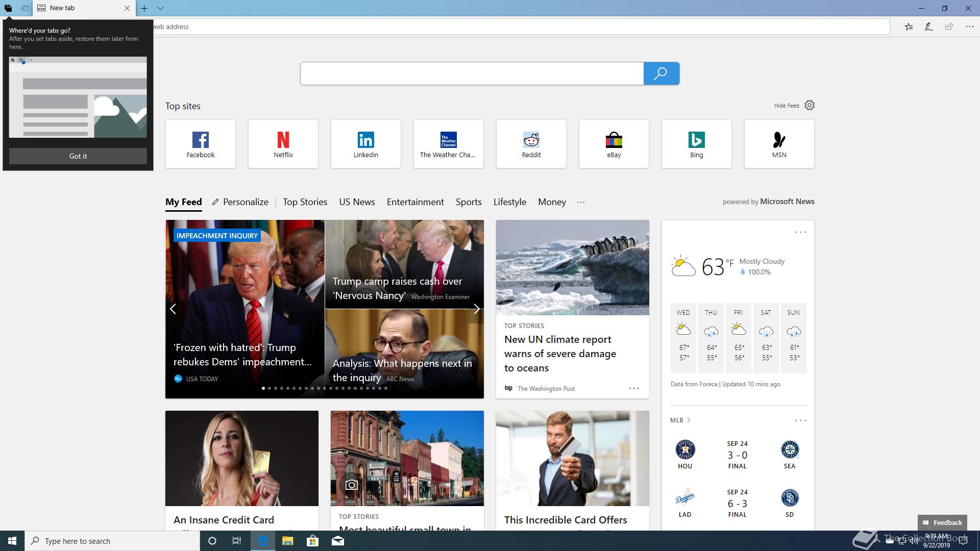Click the blue search magnifier button
This screenshot has height=551, width=980.
click(661, 73)
